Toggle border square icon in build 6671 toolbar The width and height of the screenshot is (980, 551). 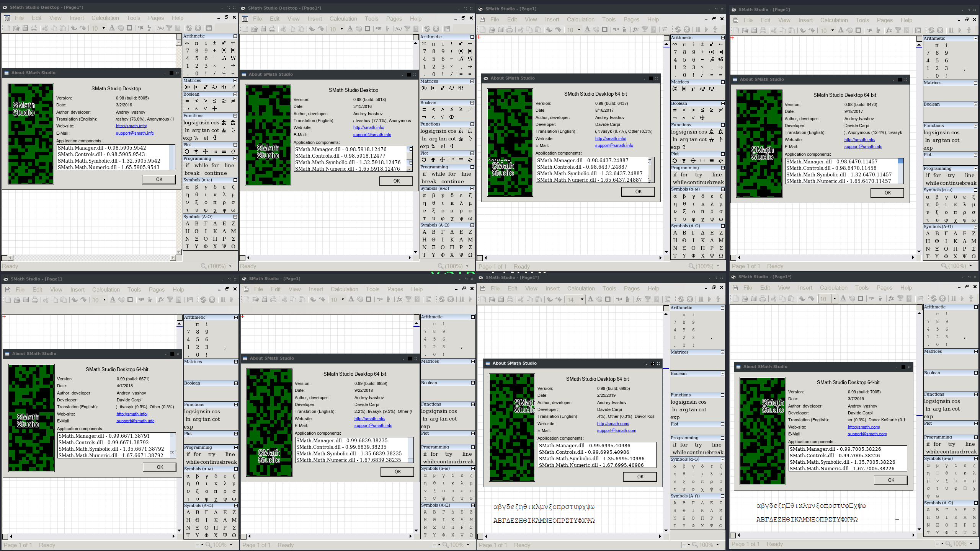pyautogui.click(x=130, y=300)
